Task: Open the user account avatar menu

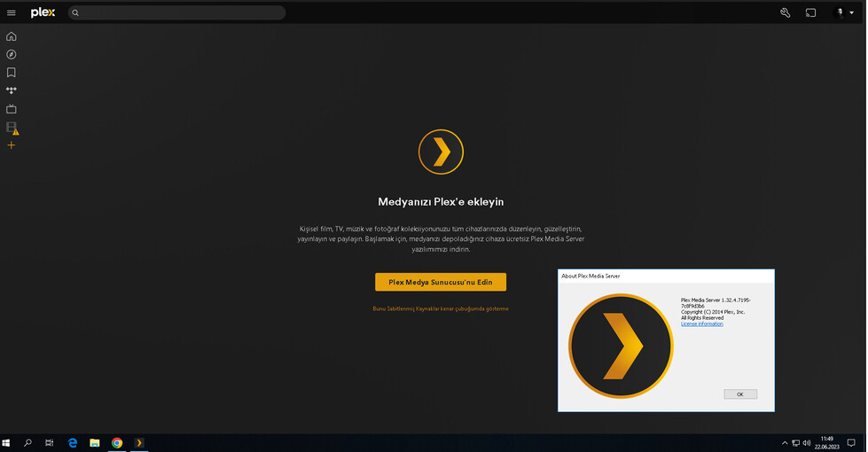Action: (844, 12)
